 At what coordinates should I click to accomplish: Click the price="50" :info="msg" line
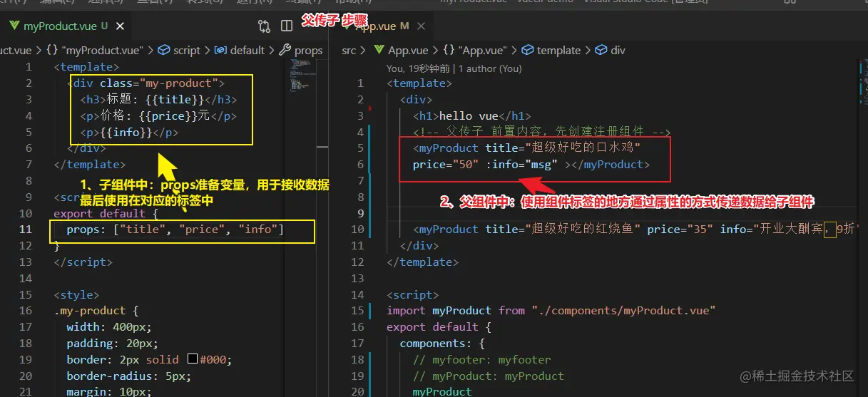tap(531, 165)
